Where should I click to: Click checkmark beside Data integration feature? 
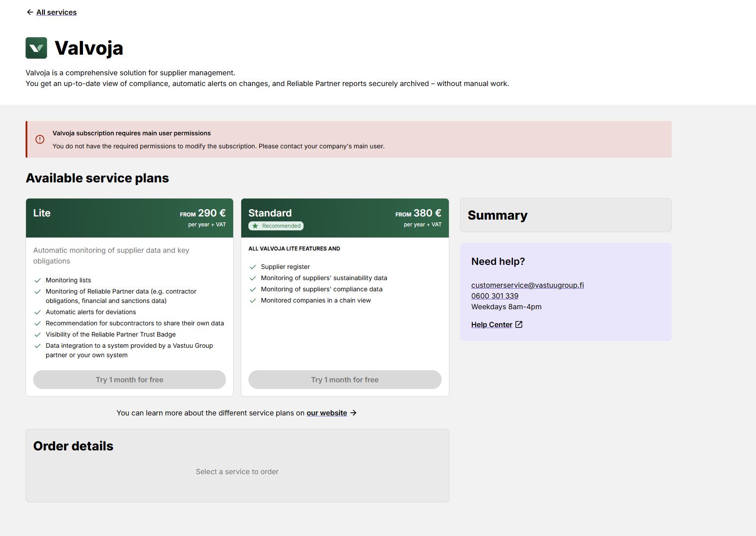(x=38, y=346)
